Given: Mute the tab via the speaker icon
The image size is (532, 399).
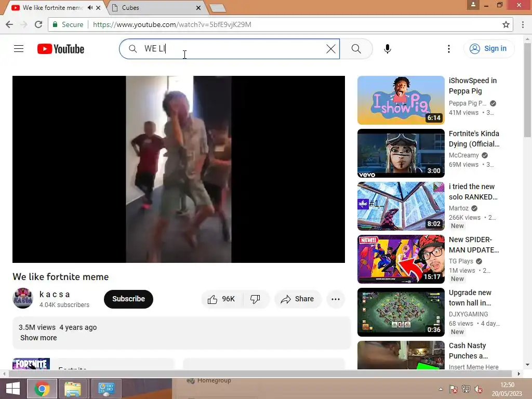Looking at the screenshot, I should click(x=90, y=7).
